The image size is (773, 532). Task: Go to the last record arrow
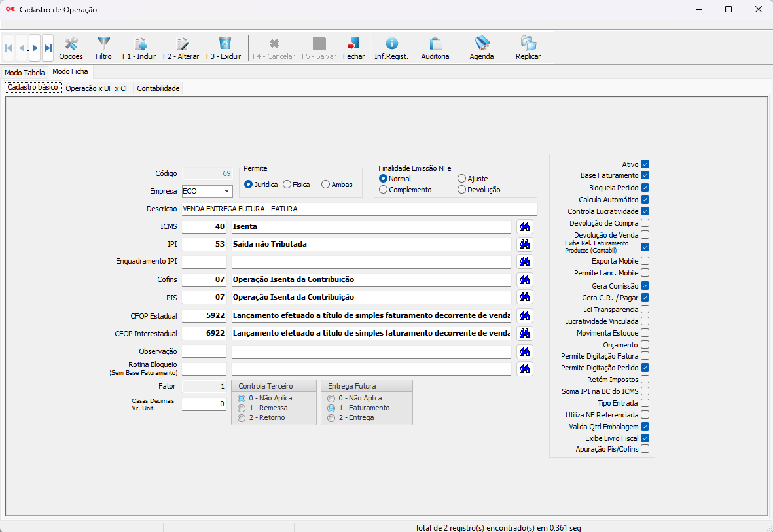(x=48, y=48)
